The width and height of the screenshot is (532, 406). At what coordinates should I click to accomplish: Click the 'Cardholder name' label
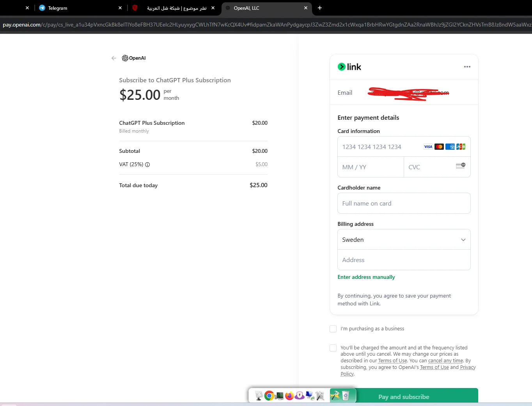tap(359, 188)
